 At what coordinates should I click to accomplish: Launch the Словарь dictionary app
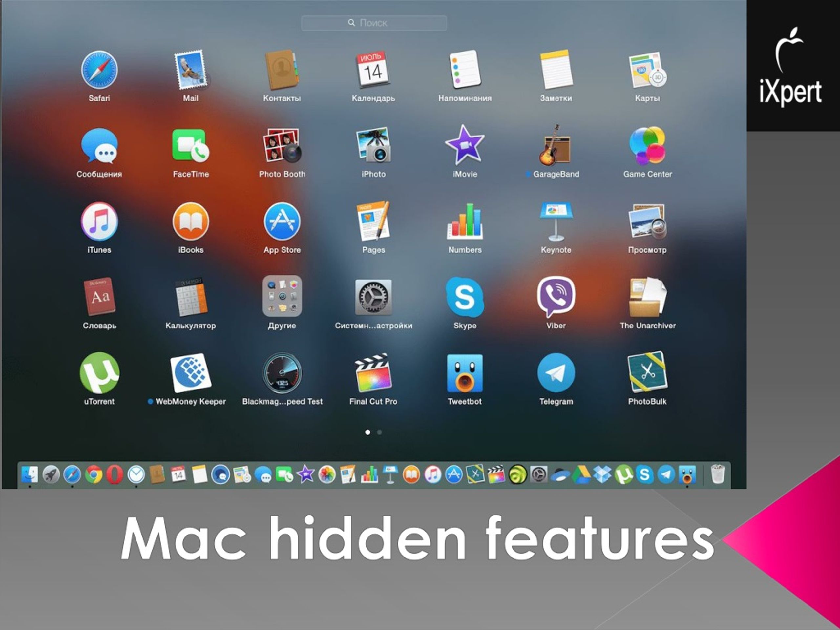coord(99,297)
